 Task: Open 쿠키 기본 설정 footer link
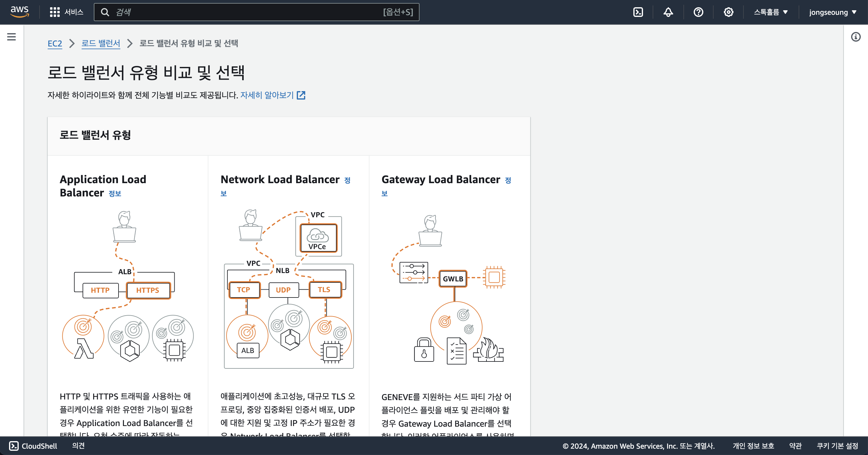(x=837, y=446)
